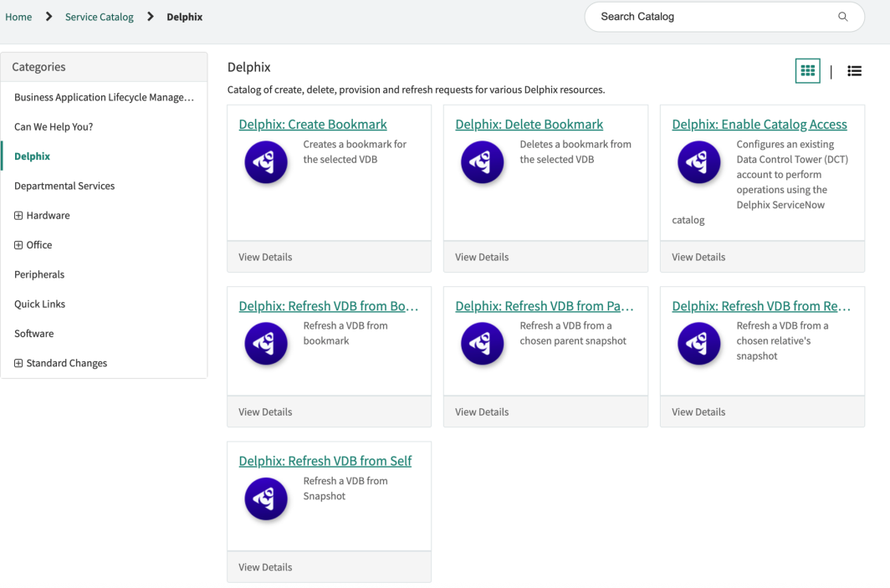Select the Departmental Services category
This screenshot has height=588, width=890.
[x=64, y=186]
